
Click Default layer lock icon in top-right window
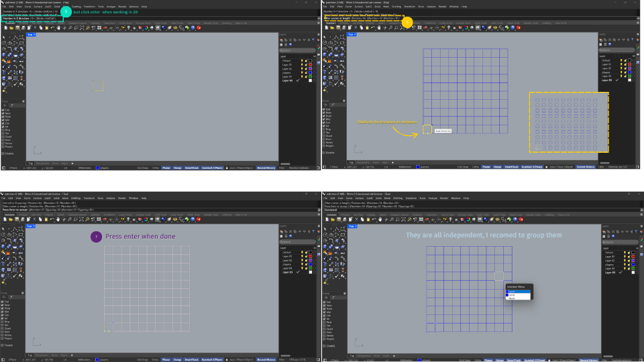(x=627, y=60)
